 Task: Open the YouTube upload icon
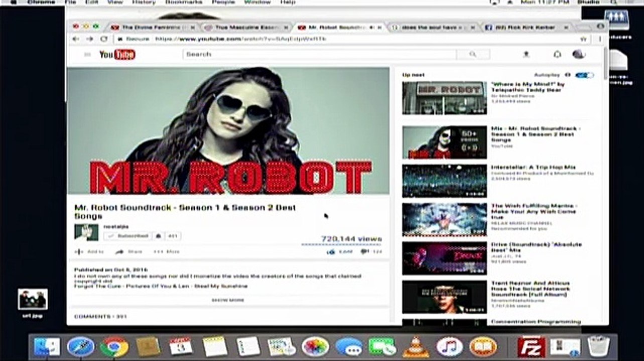pos(526,54)
